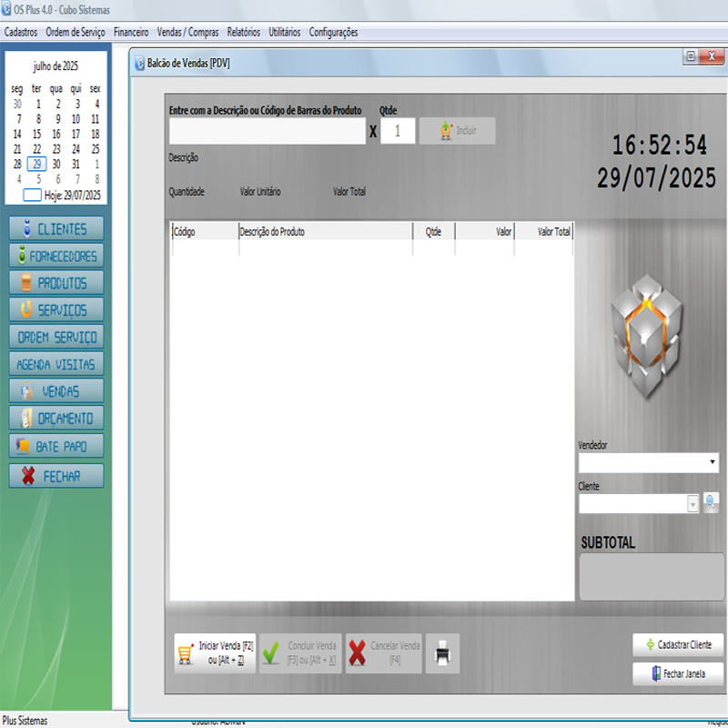This screenshot has width=728, height=728.
Task: Open Clientes from the sidebar
Action: pos(56,228)
